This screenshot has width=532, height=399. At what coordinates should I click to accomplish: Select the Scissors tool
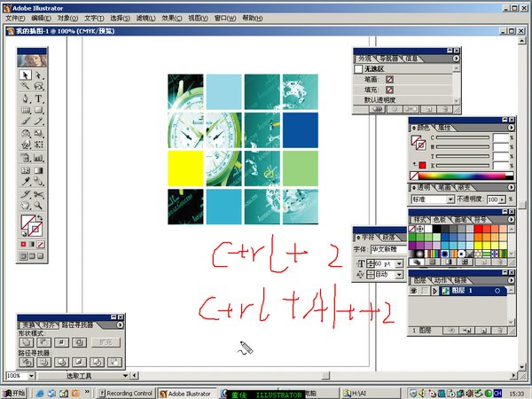[x=38, y=194]
